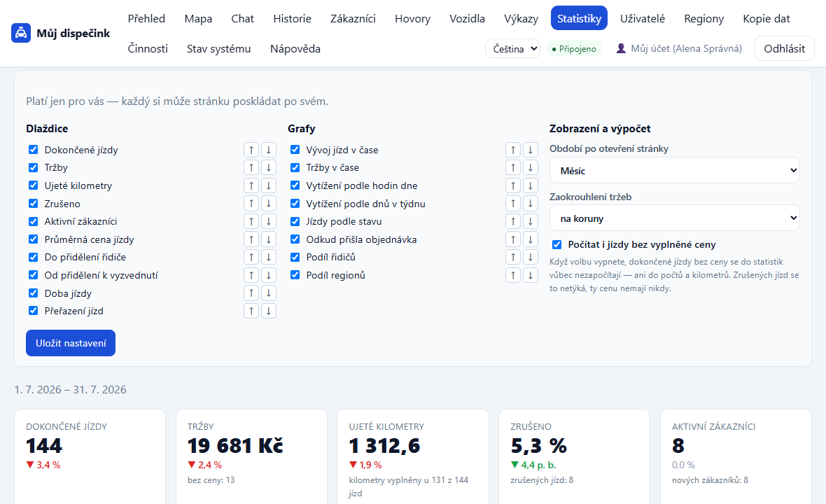Move Tržby tile up

(251, 168)
